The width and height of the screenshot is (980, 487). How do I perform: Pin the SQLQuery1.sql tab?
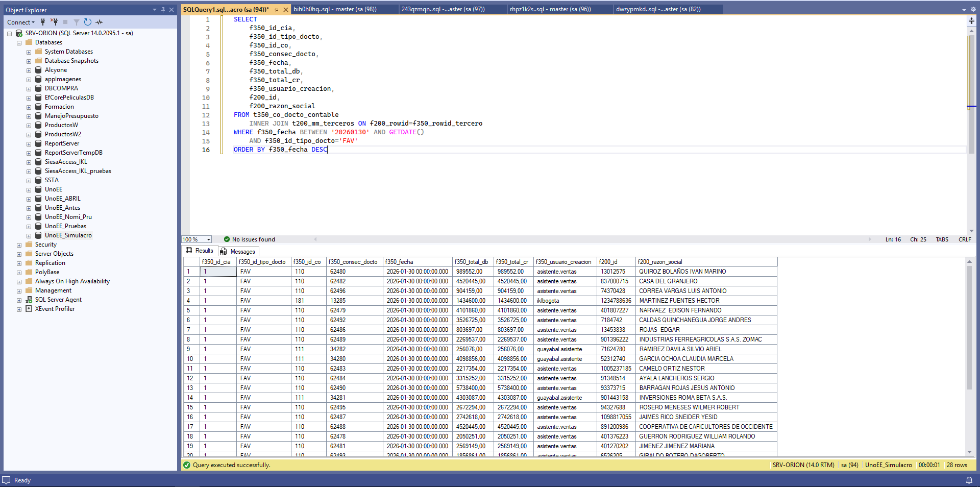click(276, 10)
